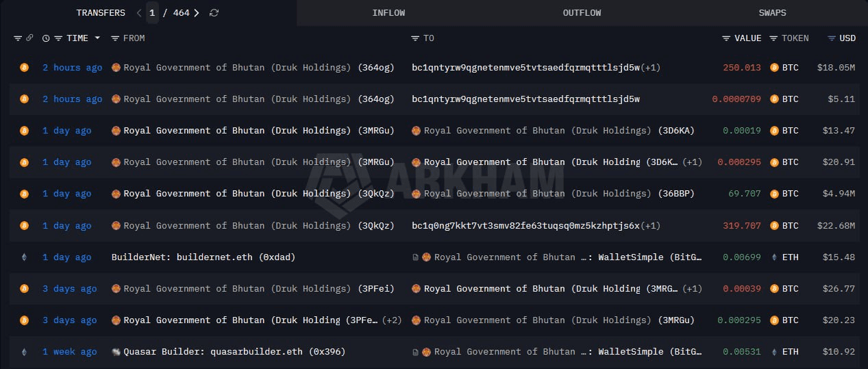The image size is (868, 369).
Task: Open Druk Holdings (3MRGu) recipient on $20.23 row
Action: [559, 320]
